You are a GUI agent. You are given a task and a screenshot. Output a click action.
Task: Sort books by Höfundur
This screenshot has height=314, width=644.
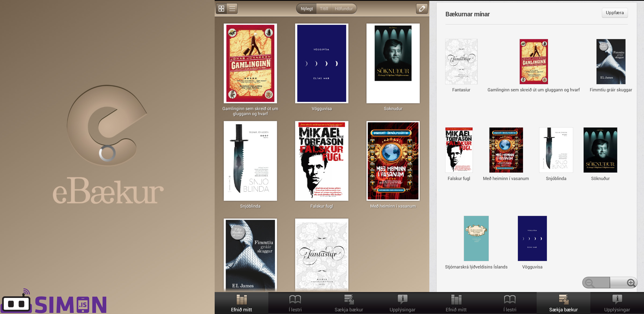pos(343,9)
